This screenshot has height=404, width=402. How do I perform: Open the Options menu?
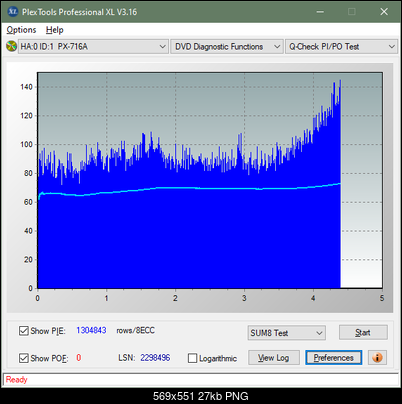click(x=21, y=30)
